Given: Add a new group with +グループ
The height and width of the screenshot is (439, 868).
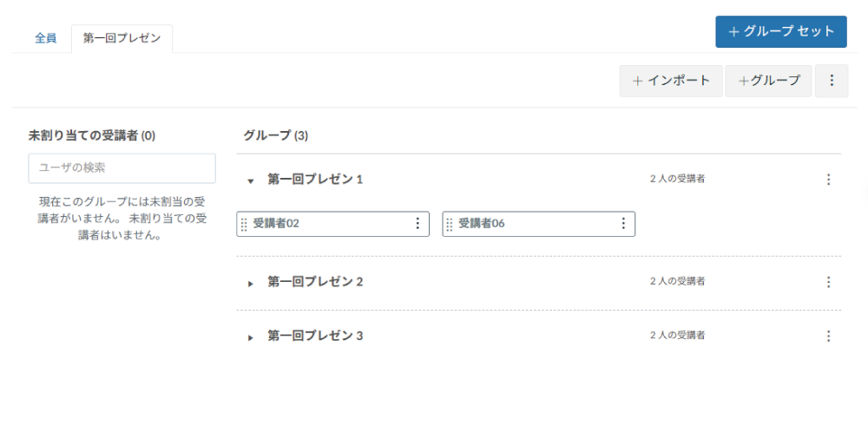Looking at the screenshot, I should pos(768,81).
